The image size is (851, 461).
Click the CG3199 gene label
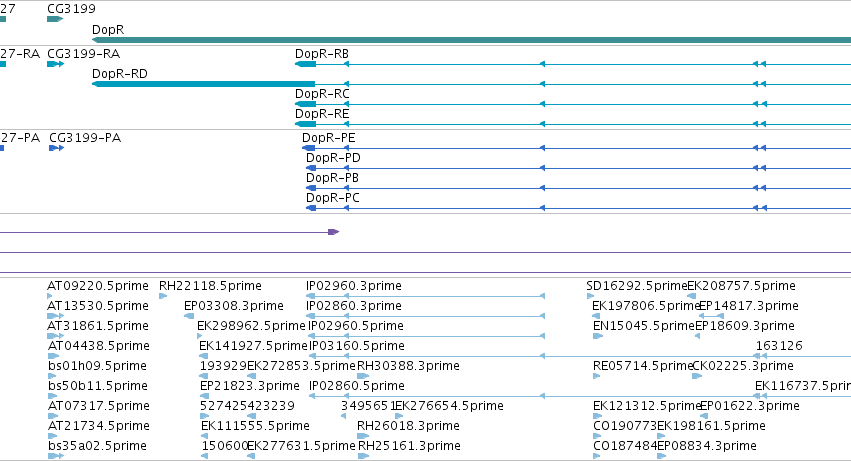tap(71, 9)
